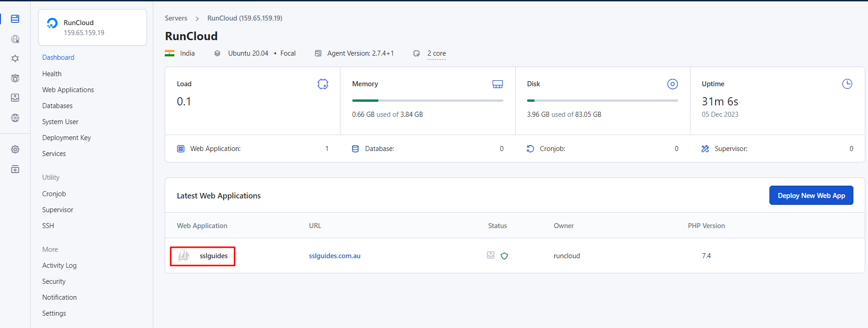Viewport: 868px width, 328px height.
Task: Open Settings in the sidebar
Action: click(54, 313)
